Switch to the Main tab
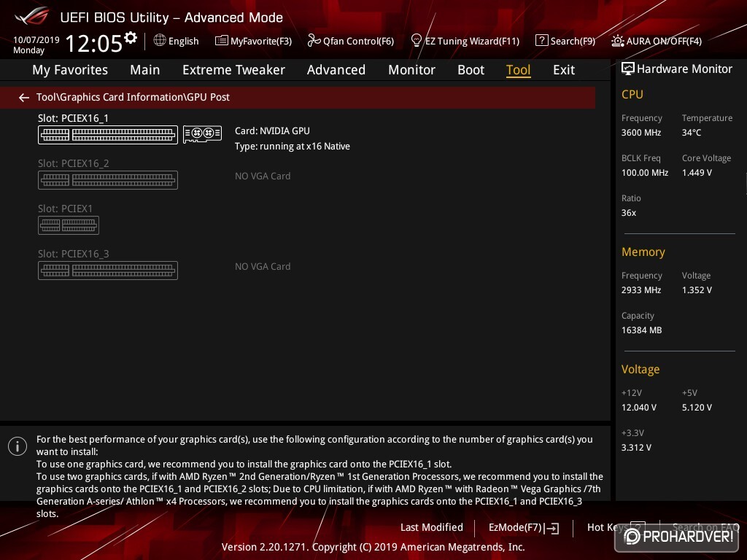Image resolution: width=747 pixels, height=560 pixels. click(x=145, y=70)
